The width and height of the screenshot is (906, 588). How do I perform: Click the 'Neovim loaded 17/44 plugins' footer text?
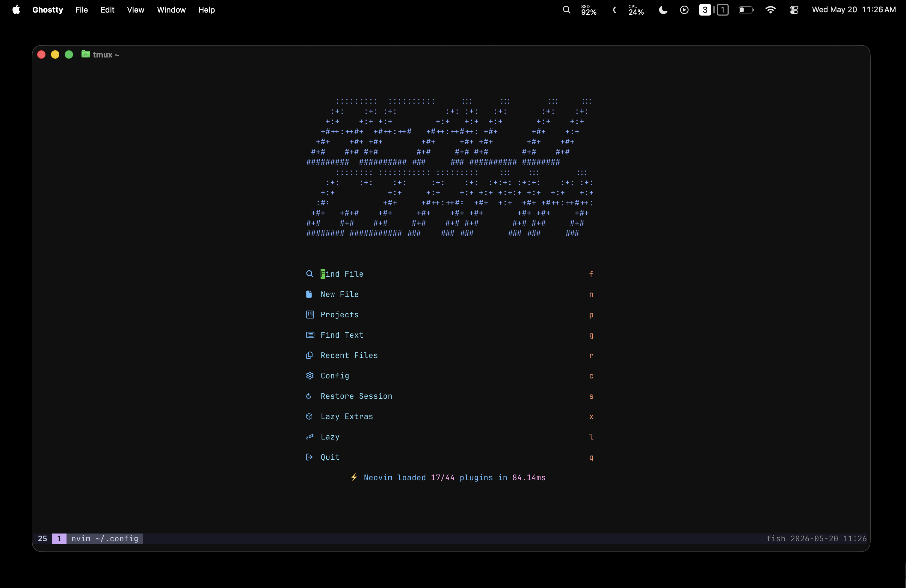(454, 477)
